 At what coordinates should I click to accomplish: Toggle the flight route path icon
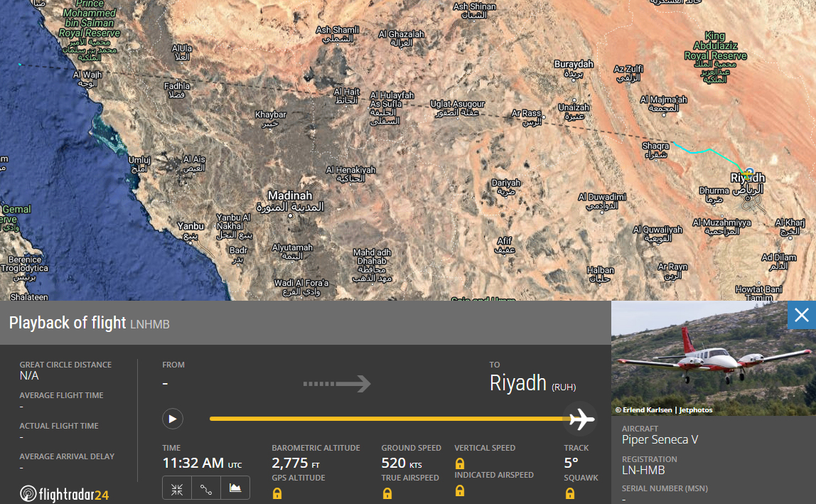(x=206, y=489)
